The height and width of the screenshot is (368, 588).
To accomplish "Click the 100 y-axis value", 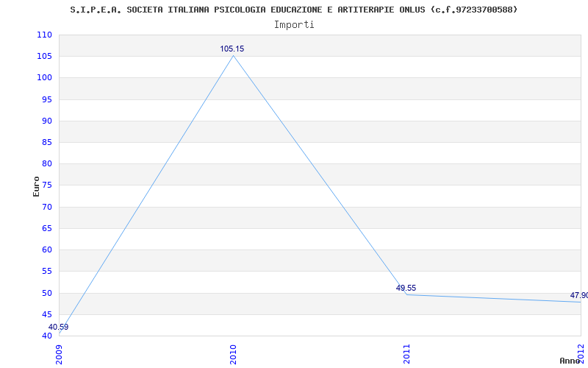I will 44,78.
